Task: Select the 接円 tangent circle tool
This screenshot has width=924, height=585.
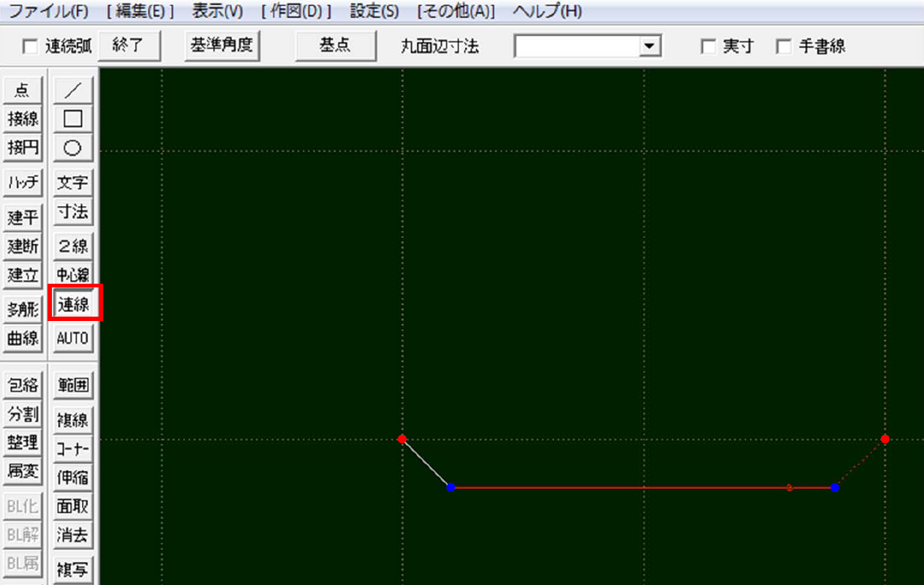Action: [23, 147]
